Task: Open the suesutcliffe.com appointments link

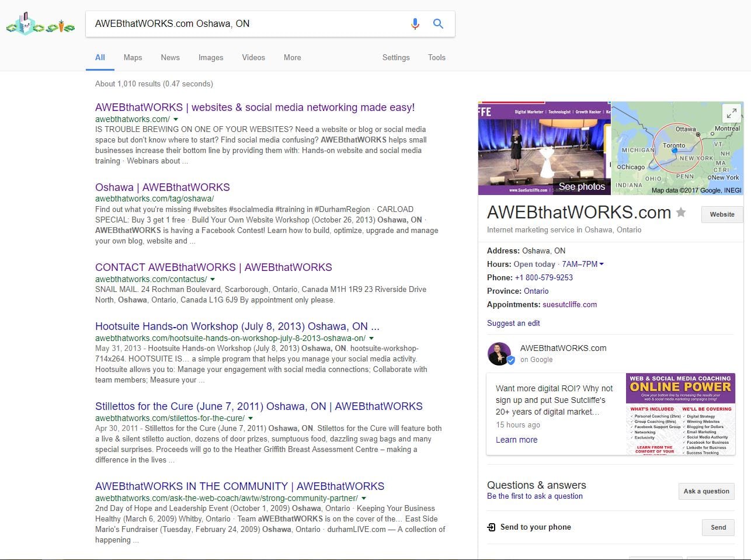Action: click(x=569, y=304)
